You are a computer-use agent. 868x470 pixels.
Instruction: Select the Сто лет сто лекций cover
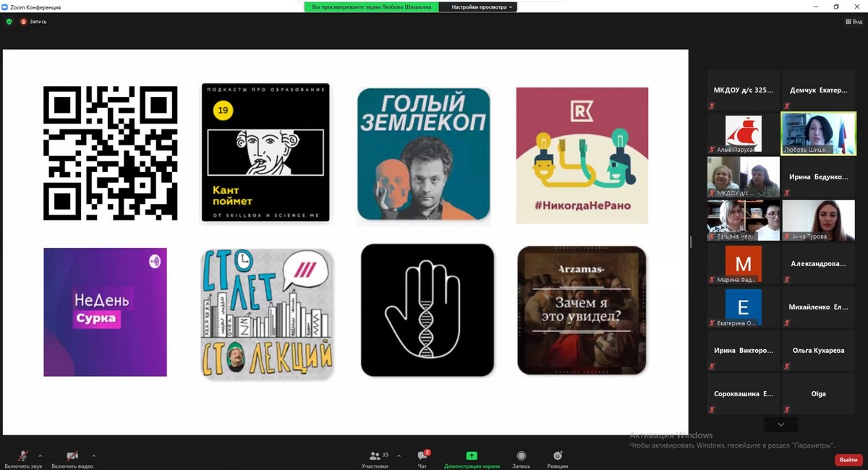[268, 314]
